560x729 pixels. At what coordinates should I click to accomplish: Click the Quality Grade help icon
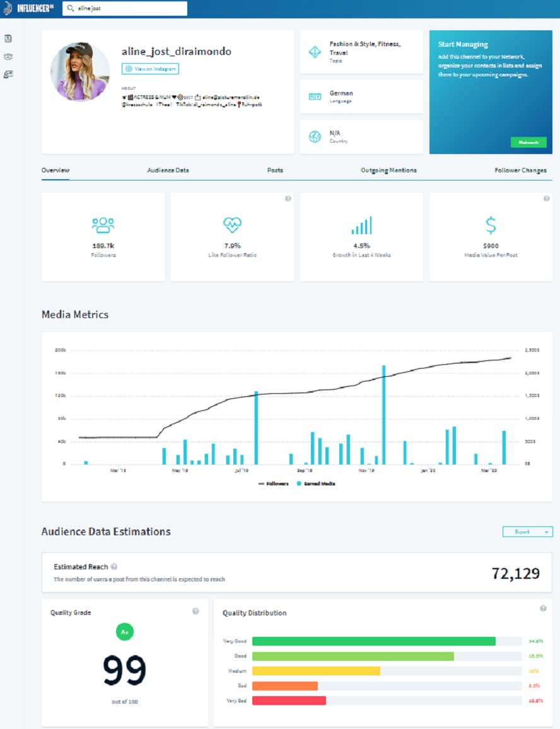click(x=195, y=612)
